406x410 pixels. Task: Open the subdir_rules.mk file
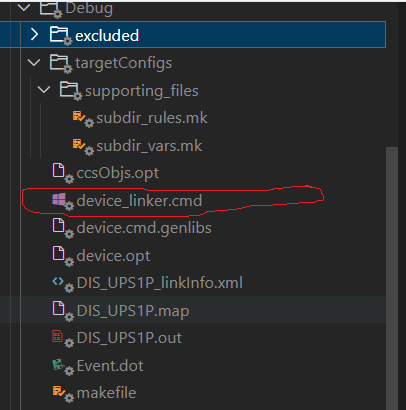coord(152,118)
